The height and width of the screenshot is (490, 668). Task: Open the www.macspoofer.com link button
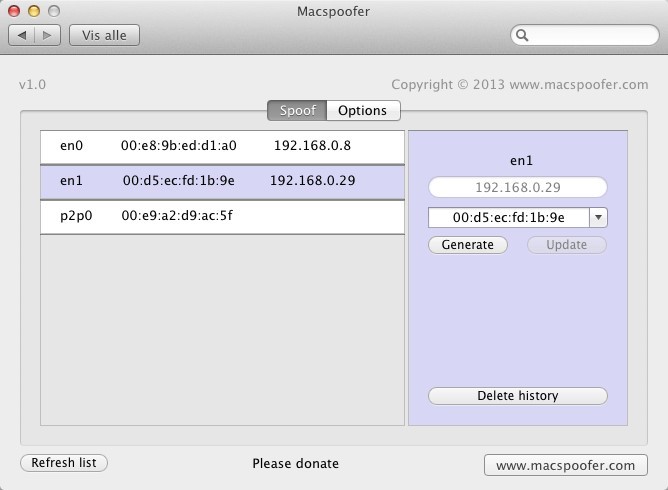[566, 465]
